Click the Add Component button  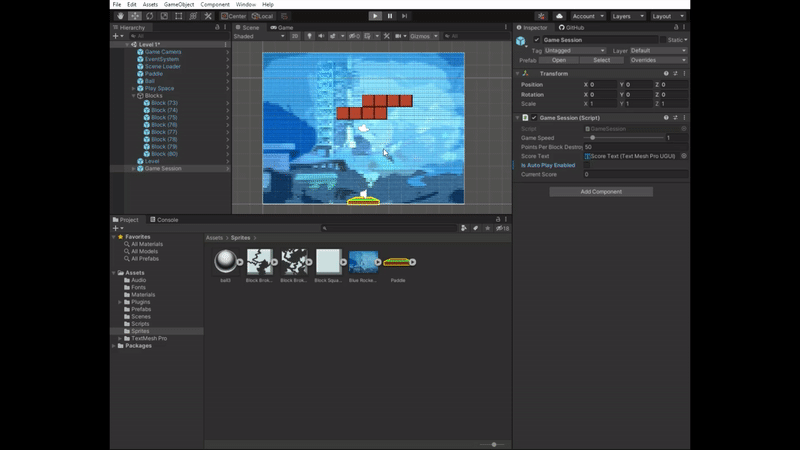[600, 191]
